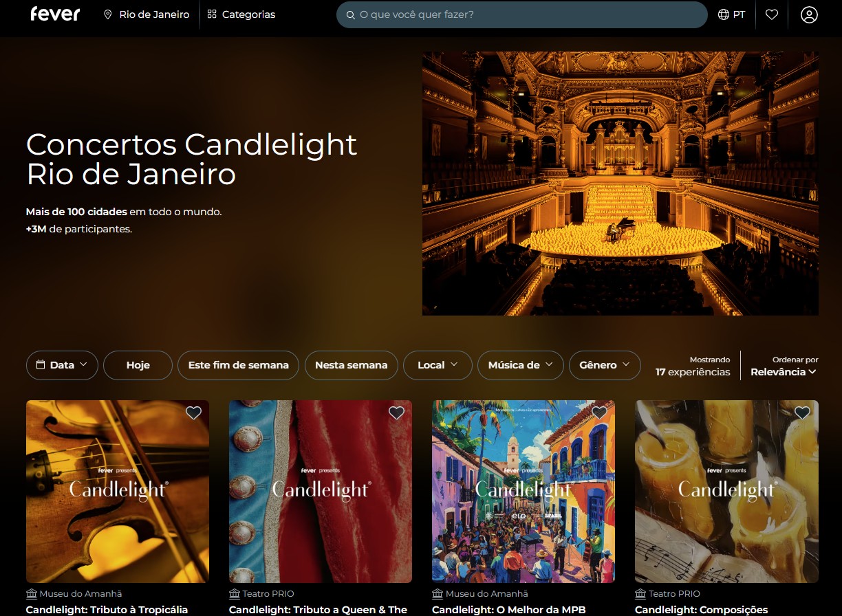Favorite the Tributo a Queen card
Viewport: 842px width, 616px height.
click(x=396, y=412)
